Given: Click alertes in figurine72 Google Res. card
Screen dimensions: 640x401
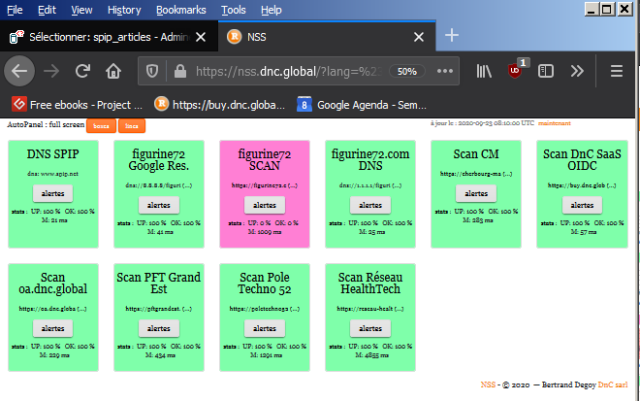Looking at the screenshot, I should 159,205.
